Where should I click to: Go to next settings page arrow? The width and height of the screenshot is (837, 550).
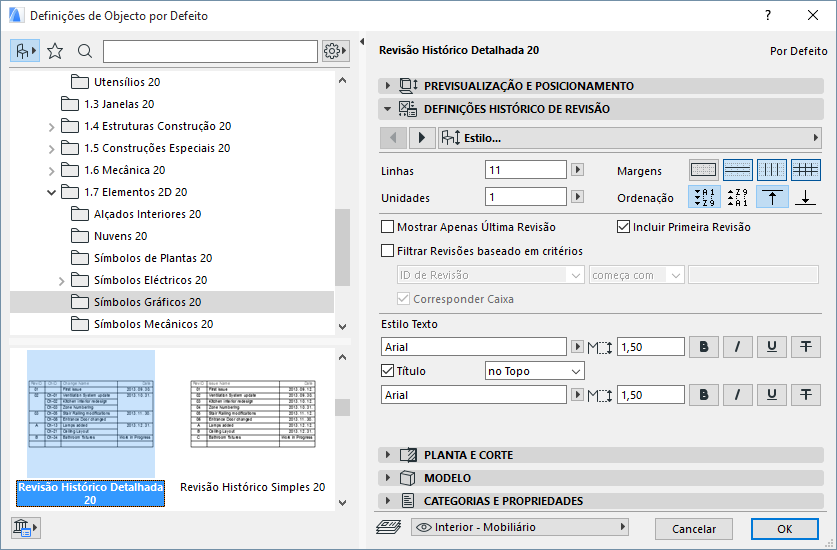coord(422,138)
